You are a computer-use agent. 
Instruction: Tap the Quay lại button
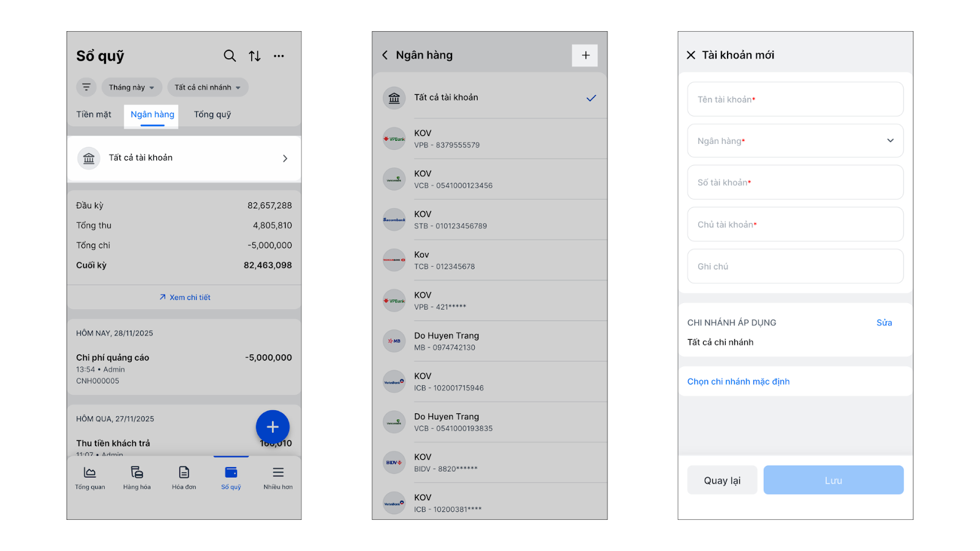point(722,481)
